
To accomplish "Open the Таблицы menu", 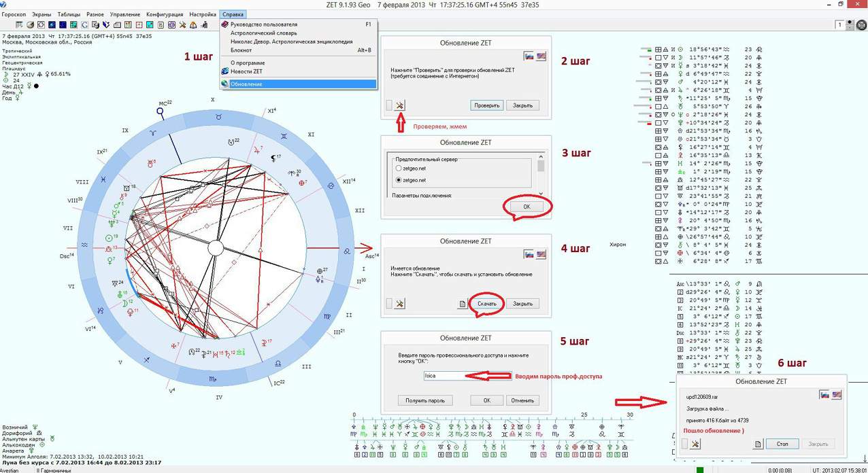I will [69, 14].
